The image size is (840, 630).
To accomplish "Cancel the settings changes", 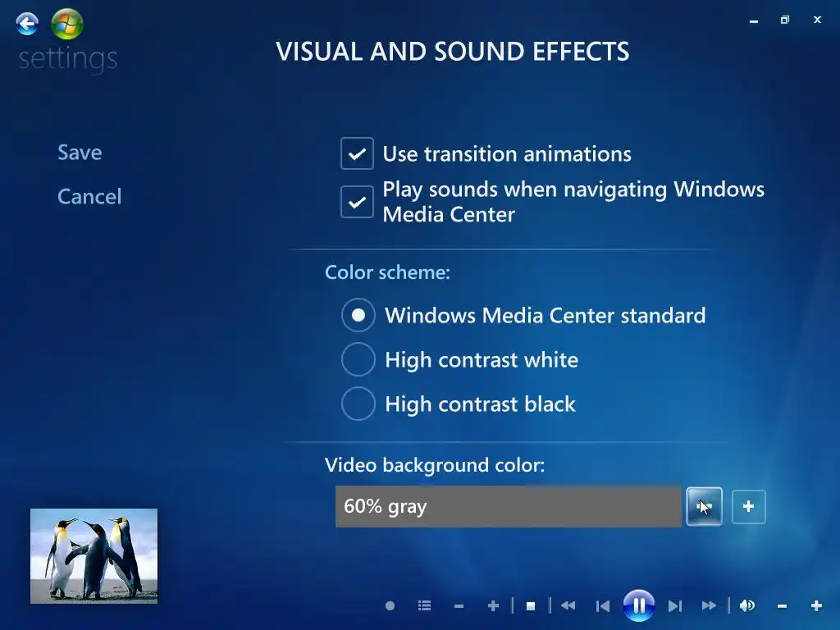I will 89,197.
